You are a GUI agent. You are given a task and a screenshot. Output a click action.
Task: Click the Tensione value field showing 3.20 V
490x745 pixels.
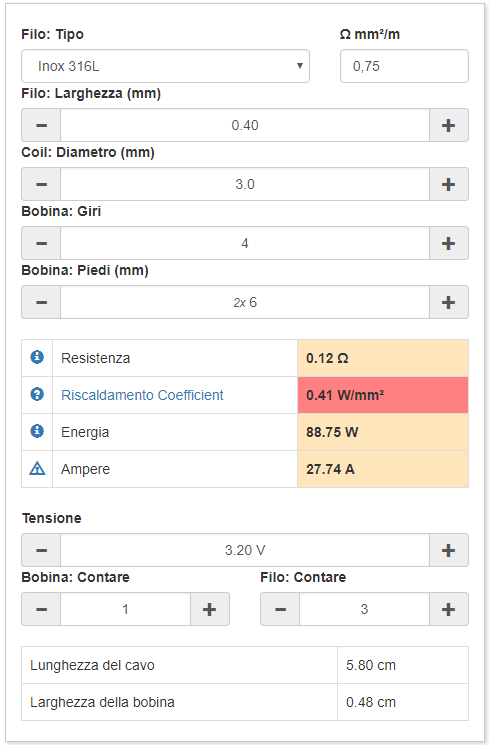tap(245, 550)
